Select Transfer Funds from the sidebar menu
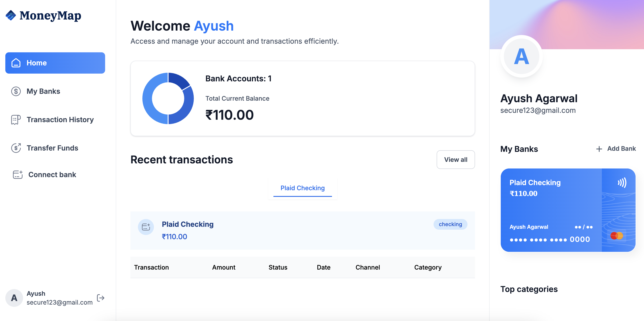 52,148
